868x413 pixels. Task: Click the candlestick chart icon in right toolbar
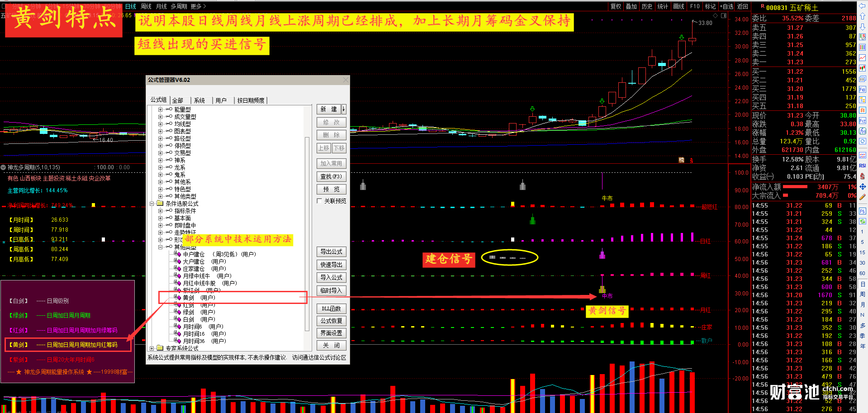863,68
